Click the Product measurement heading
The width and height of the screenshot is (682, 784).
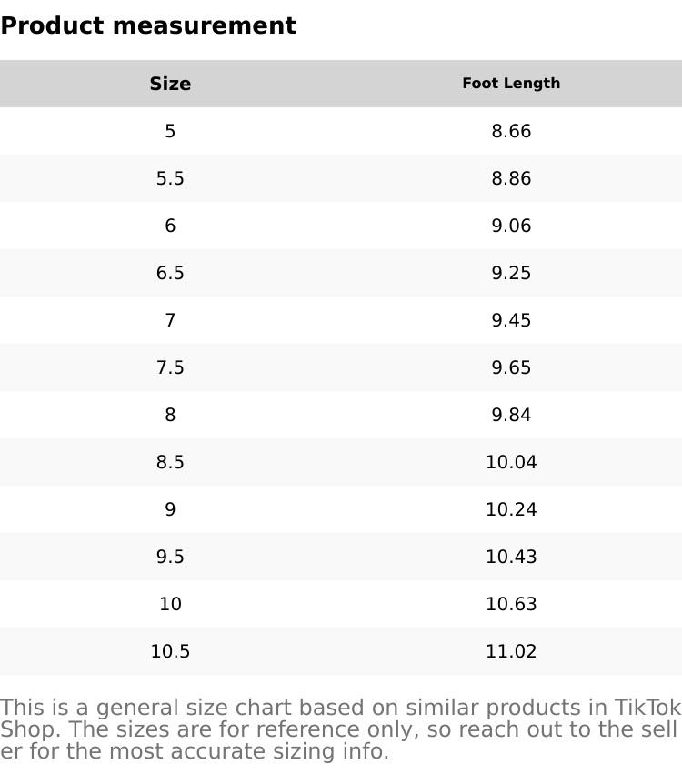pos(148,25)
